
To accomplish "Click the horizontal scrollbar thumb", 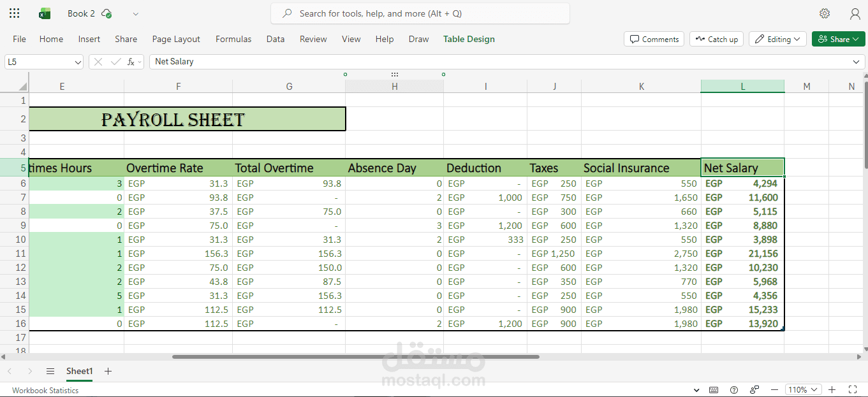I will 356,357.
